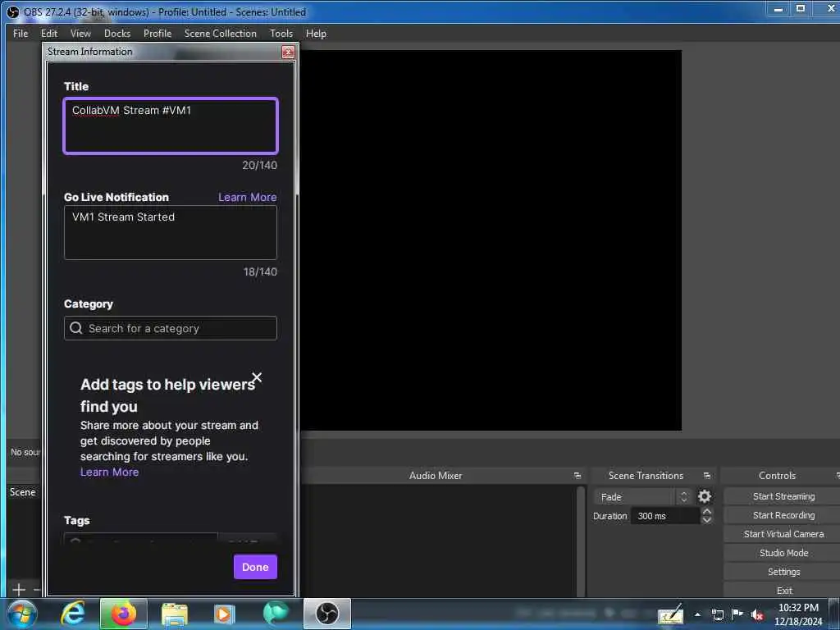840x630 pixels.
Task: Open the teal bird app in taskbar
Action: [276, 614]
